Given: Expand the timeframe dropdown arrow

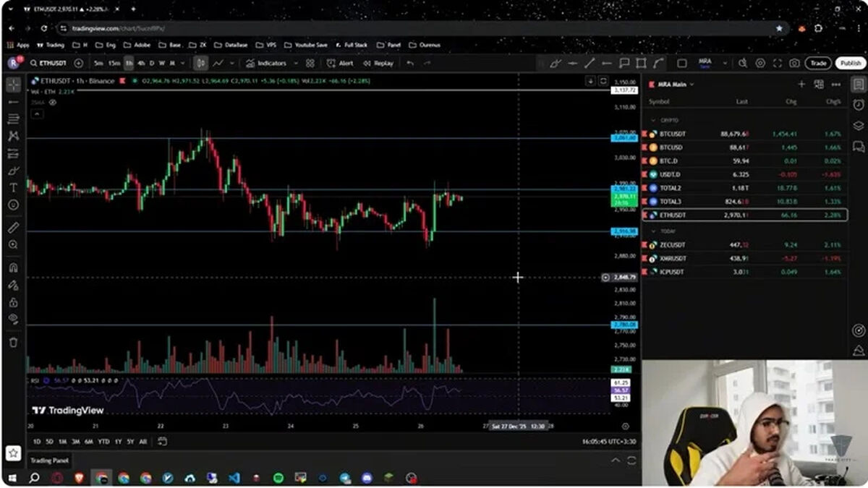Looking at the screenshot, I should 182,63.
